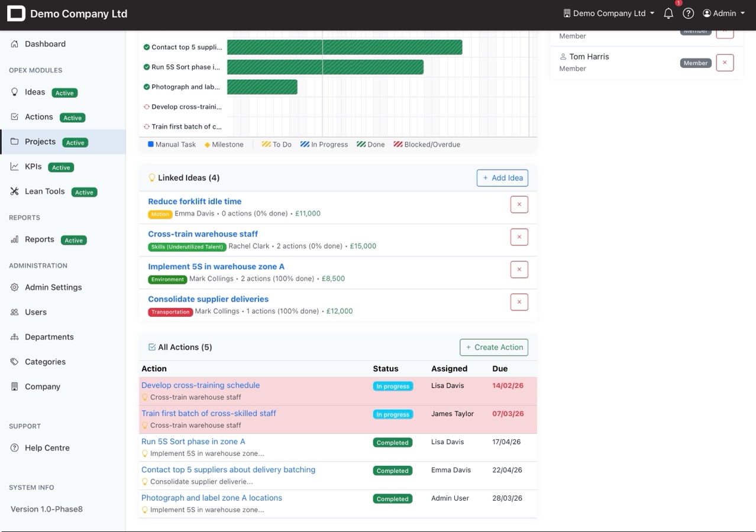Image resolution: width=756 pixels, height=532 pixels.
Task: Click the Create Action button
Action: (493, 347)
